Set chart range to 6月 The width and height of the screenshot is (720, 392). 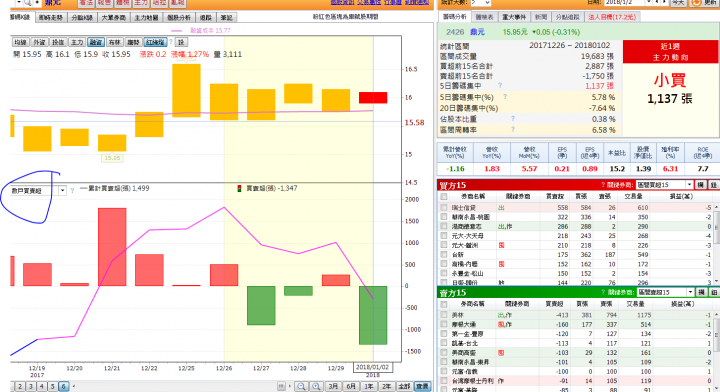[351, 386]
